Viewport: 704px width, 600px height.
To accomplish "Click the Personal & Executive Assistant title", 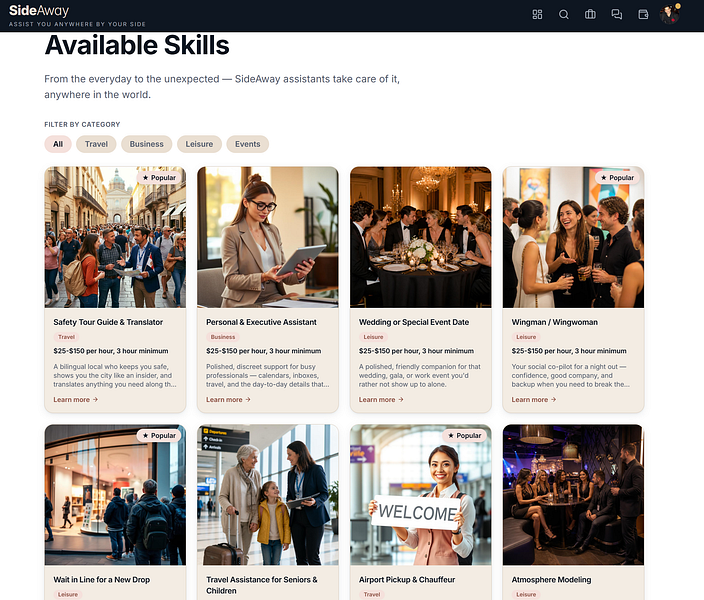I will (x=261, y=322).
